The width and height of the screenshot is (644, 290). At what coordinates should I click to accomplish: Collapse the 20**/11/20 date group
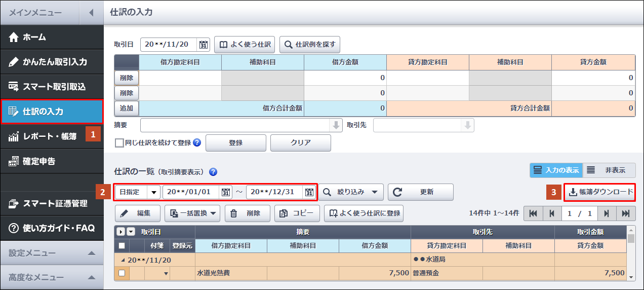[124, 260]
